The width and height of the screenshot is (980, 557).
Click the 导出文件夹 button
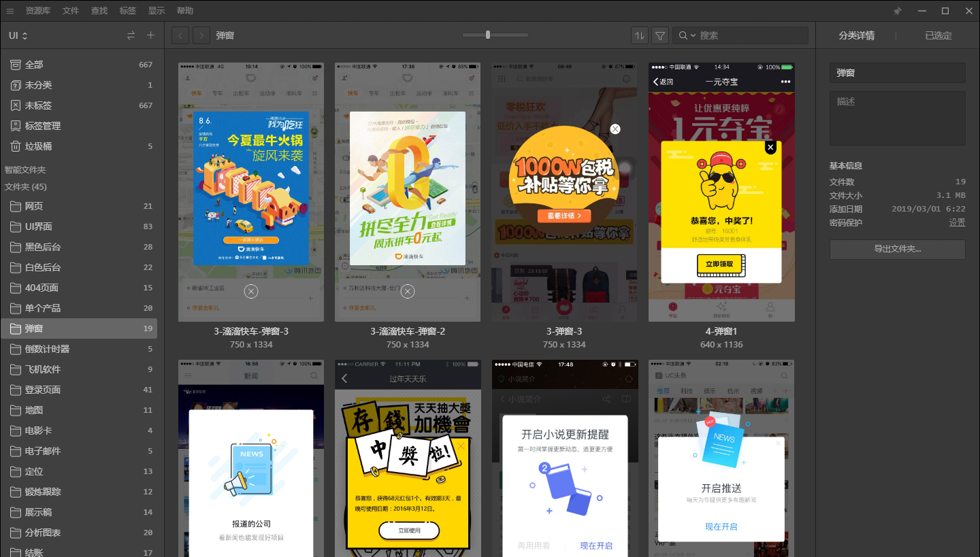click(x=897, y=250)
